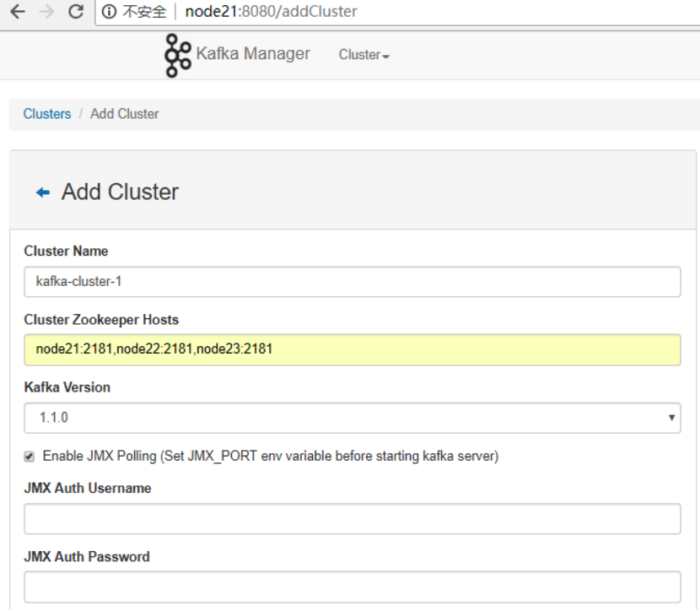The image size is (700, 611).
Task: Uncheck the Enable JMX Polling checkbox
Action: coord(30,457)
